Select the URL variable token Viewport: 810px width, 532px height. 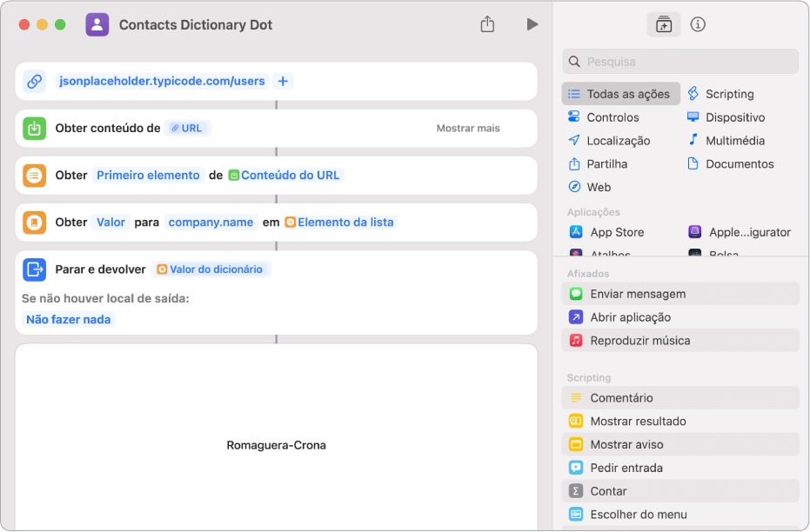187,128
